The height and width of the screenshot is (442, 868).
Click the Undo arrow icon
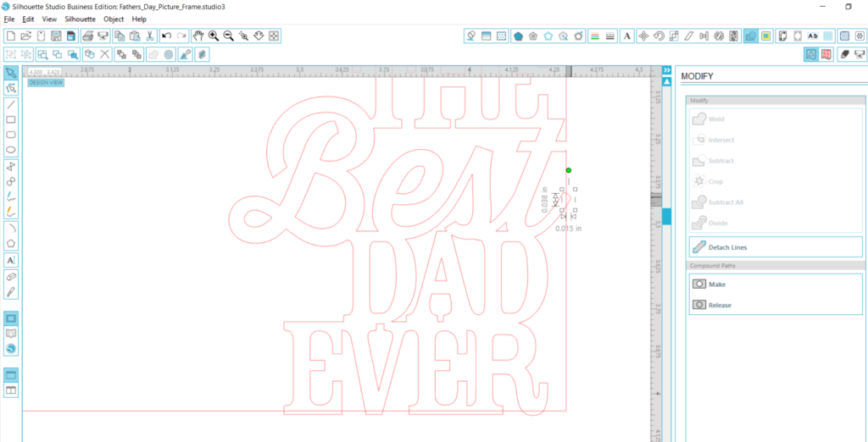(166, 36)
